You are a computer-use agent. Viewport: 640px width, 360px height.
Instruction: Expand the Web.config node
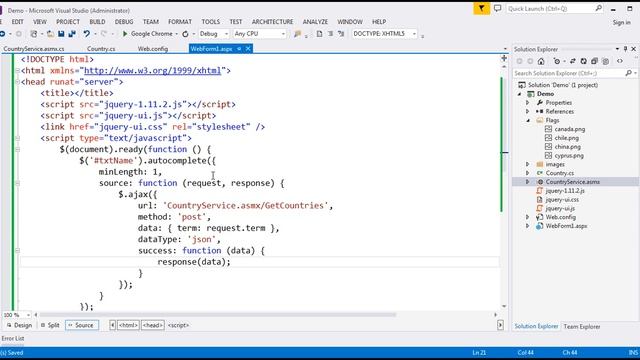pyautogui.click(x=527, y=217)
